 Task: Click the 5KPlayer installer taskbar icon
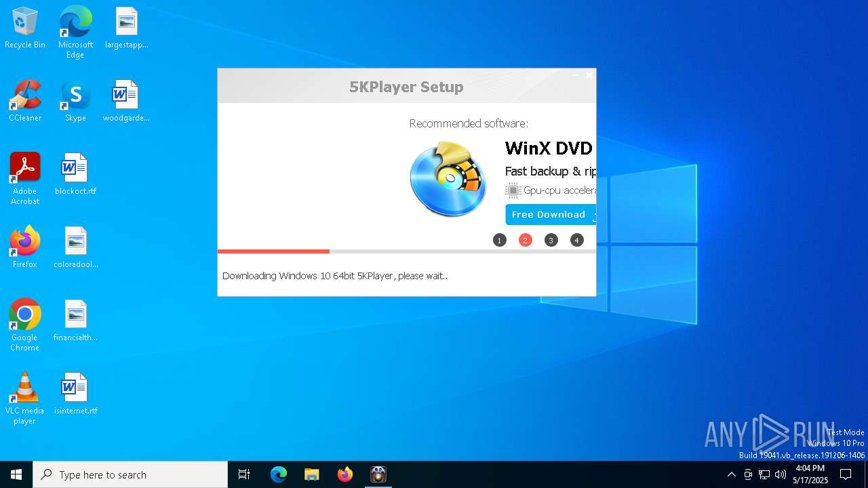378,474
